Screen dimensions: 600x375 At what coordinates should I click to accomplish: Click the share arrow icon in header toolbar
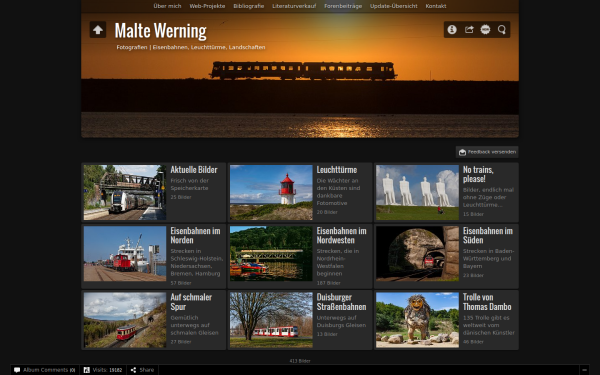pyautogui.click(x=469, y=29)
